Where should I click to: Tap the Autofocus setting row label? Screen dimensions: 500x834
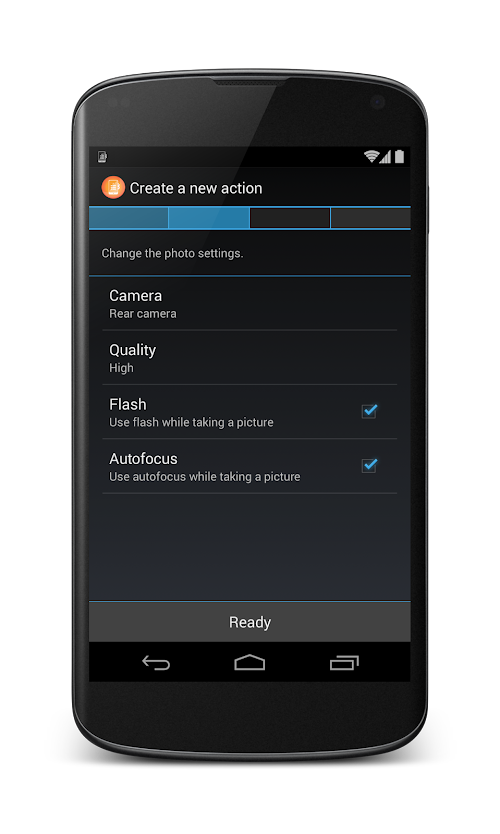143,458
